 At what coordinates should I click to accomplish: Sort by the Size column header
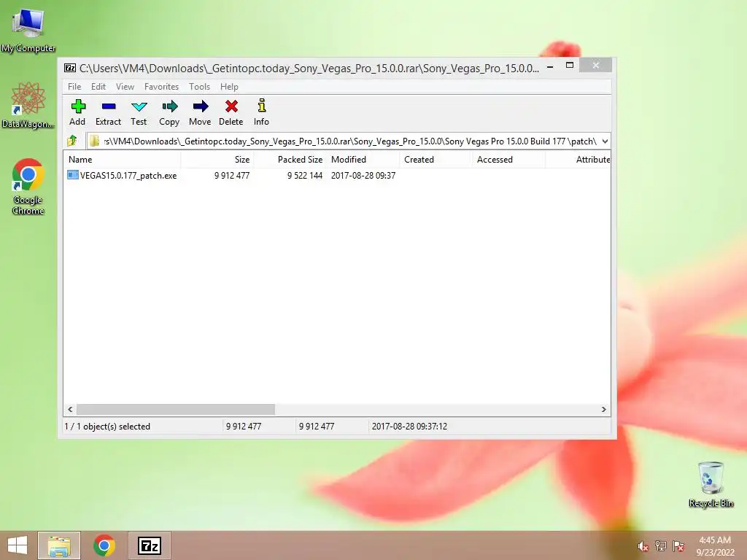tap(217, 160)
